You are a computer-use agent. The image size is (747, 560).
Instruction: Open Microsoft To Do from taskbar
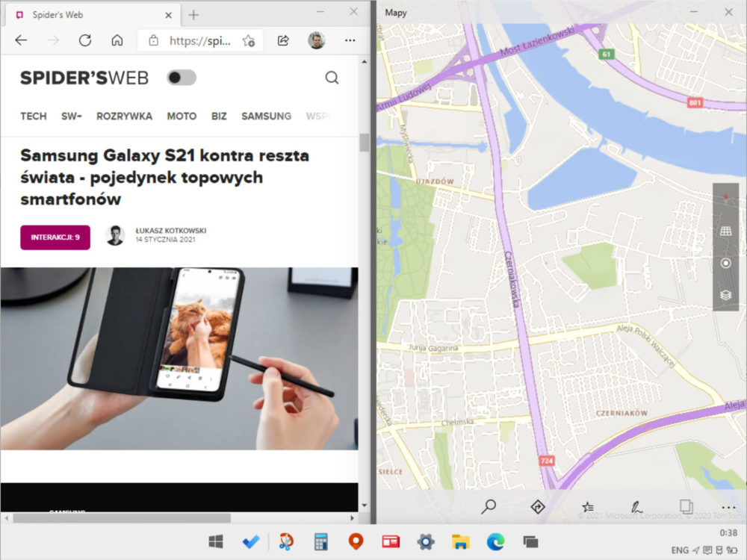[x=251, y=541]
